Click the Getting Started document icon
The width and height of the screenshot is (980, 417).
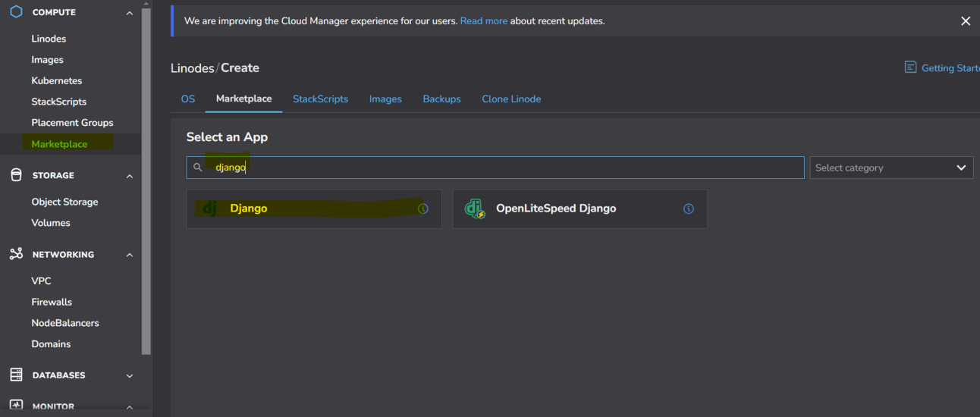tap(910, 67)
